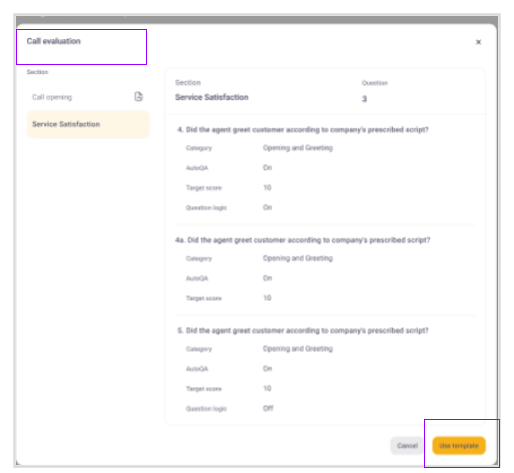
Task: Click Opening and Greeting category of question 5
Action: coord(298,348)
